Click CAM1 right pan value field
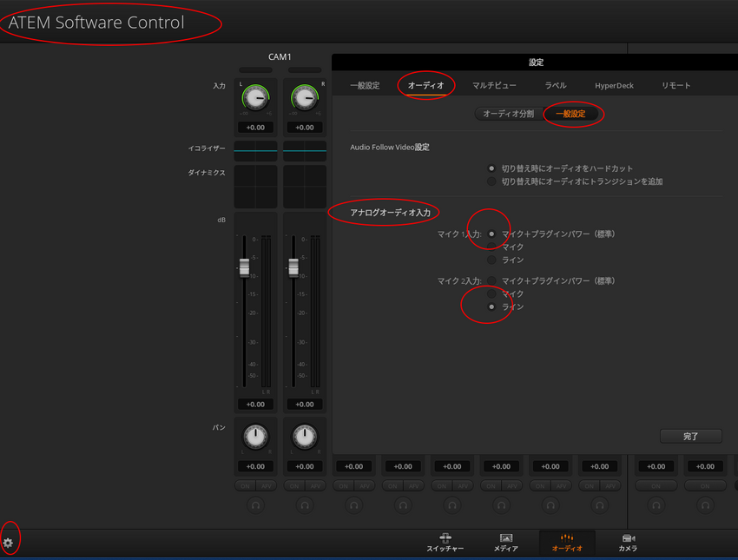 (305, 466)
